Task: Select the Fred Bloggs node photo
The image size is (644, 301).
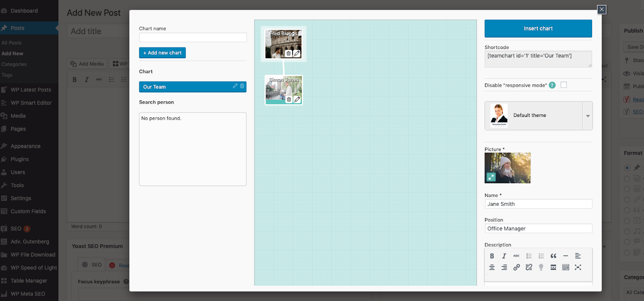Action: (x=283, y=44)
